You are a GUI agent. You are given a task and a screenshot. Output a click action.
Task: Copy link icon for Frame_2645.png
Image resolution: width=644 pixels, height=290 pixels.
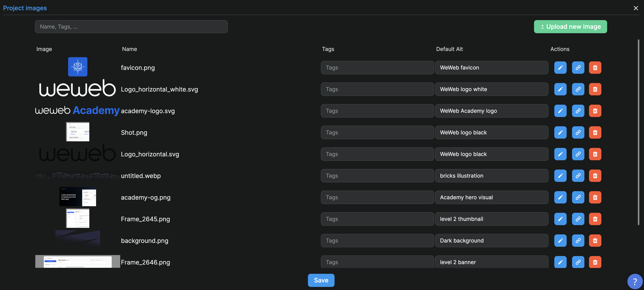point(578,219)
